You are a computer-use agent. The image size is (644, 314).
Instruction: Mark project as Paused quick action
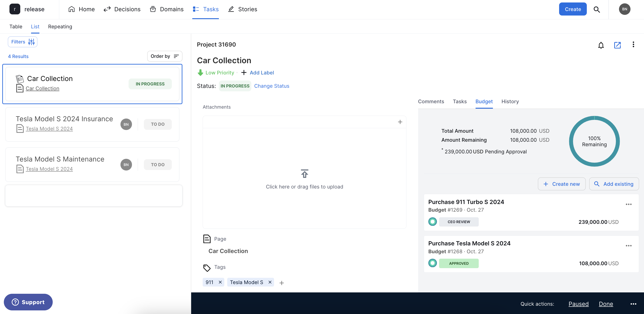(578, 304)
